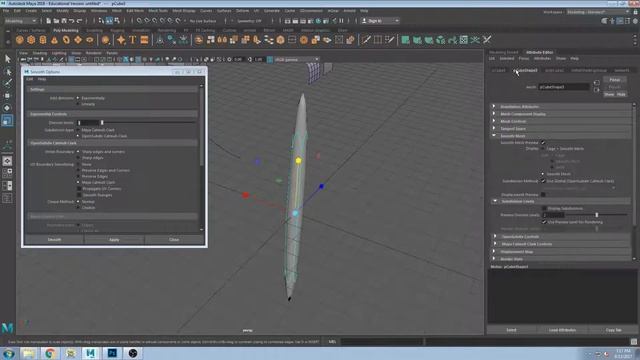Open the Edit menu in Smooth Options
The height and width of the screenshot is (360, 640).
coord(29,79)
